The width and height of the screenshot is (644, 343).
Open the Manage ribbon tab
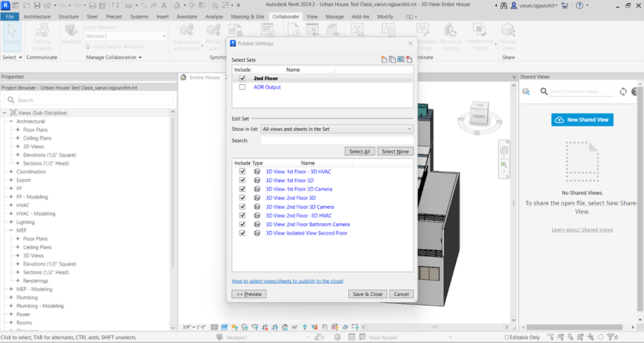click(334, 17)
